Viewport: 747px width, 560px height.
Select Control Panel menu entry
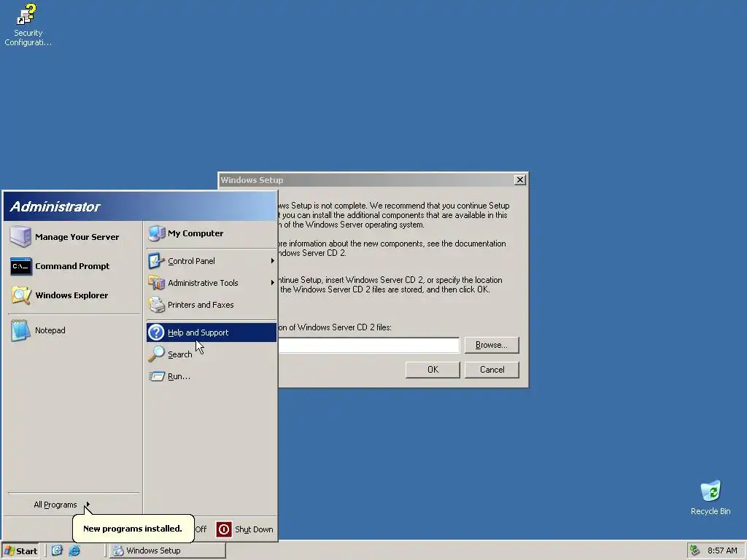coord(212,261)
